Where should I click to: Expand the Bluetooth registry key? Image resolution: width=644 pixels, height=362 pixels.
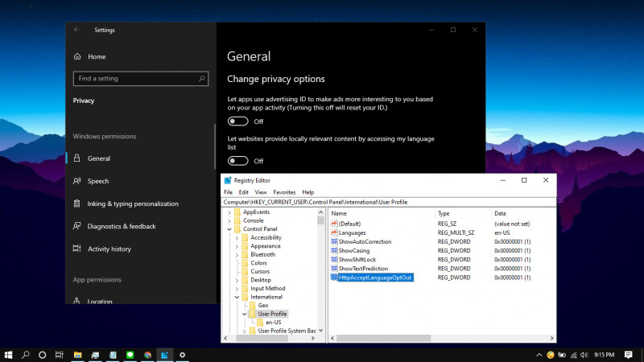click(x=237, y=254)
